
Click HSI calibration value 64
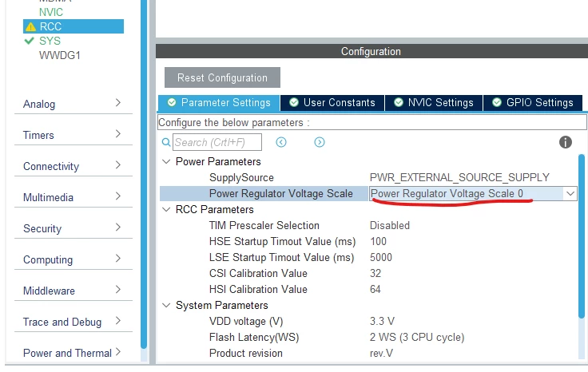[375, 290]
